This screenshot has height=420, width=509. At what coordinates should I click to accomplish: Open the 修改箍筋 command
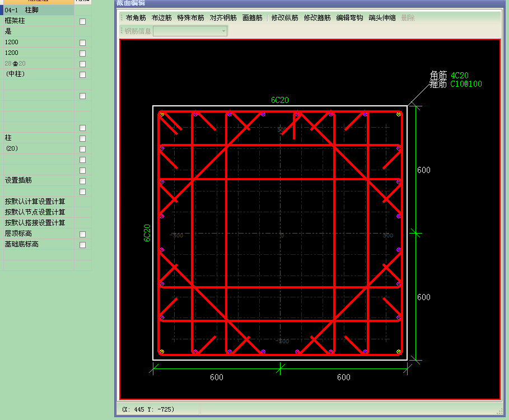[317, 18]
